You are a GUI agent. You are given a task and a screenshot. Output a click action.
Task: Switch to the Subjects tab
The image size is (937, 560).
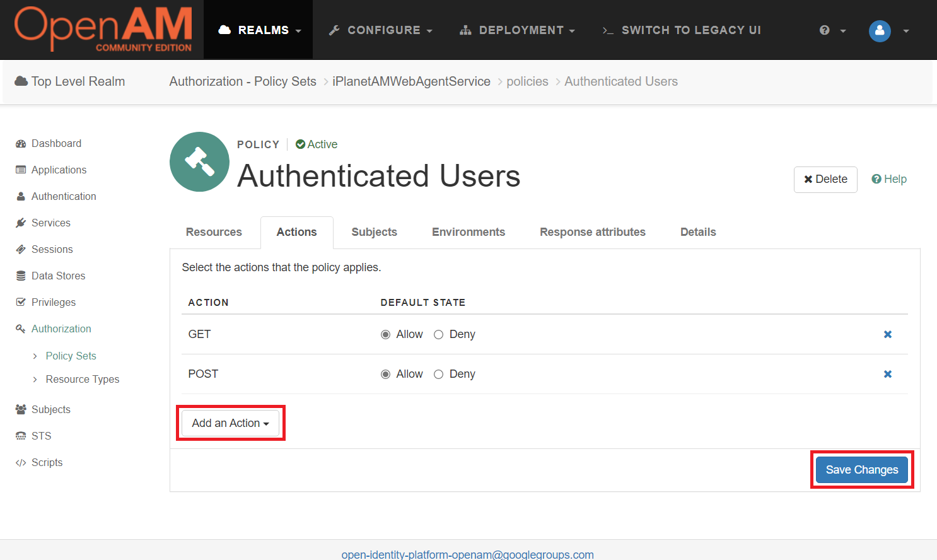pyautogui.click(x=375, y=232)
